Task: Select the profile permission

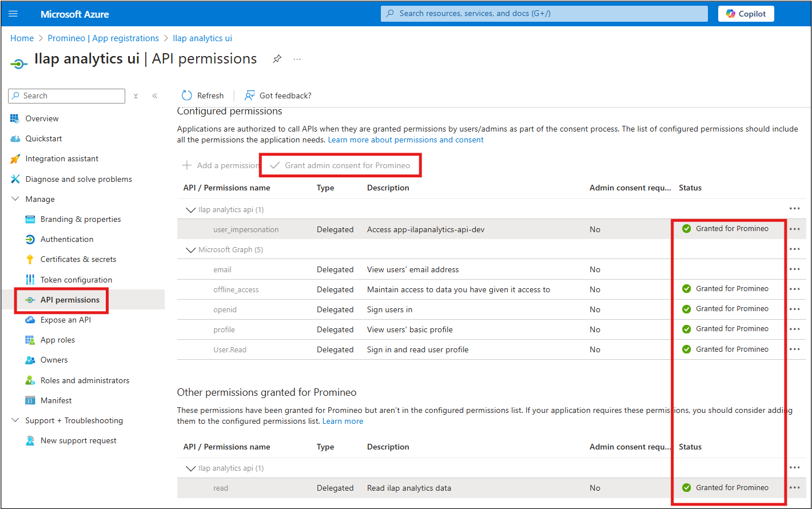Action: (x=224, y=329)
